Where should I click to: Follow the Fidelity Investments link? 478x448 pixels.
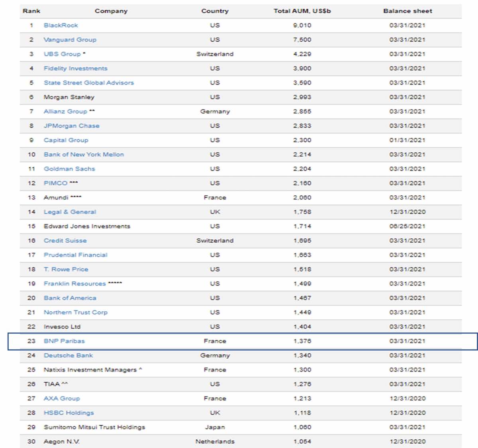pos(76,68)
